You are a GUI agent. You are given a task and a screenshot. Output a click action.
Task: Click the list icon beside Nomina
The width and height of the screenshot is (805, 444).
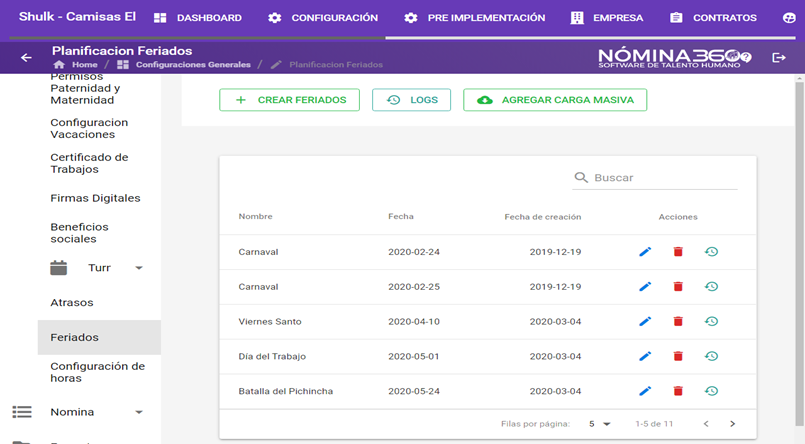pos(22,412)
